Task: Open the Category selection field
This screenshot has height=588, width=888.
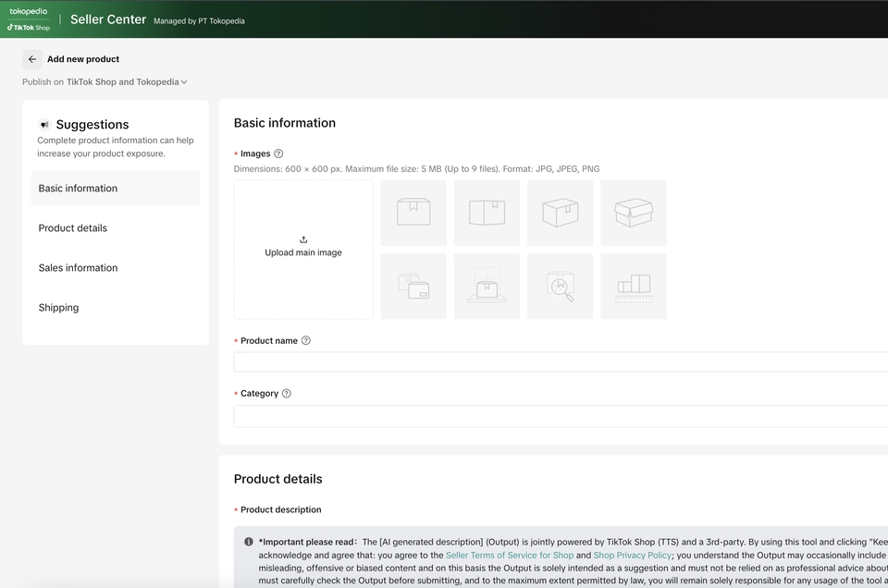Action: coord(561,416)
